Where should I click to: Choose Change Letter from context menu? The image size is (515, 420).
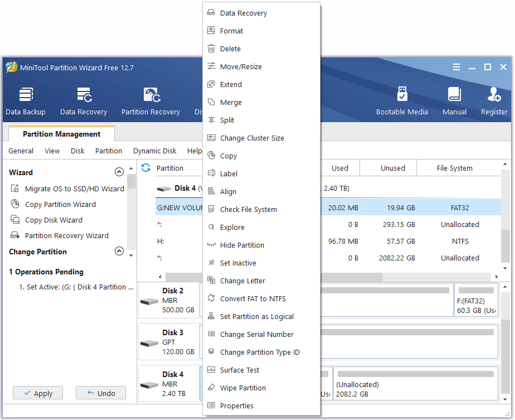(x=261, y=281)
